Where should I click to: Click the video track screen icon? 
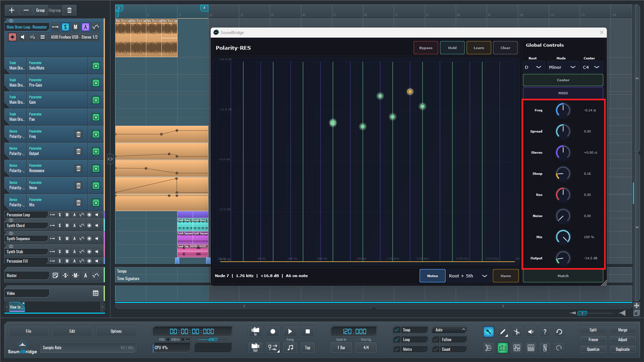pyautogui.click(x=96, y=293)
